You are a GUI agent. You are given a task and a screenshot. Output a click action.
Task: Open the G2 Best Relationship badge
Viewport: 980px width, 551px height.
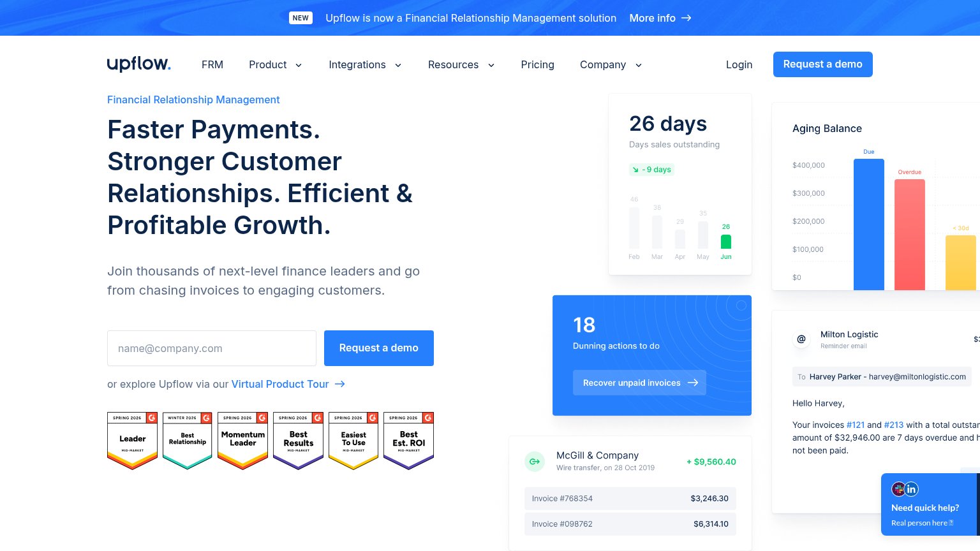click(188, 441)
